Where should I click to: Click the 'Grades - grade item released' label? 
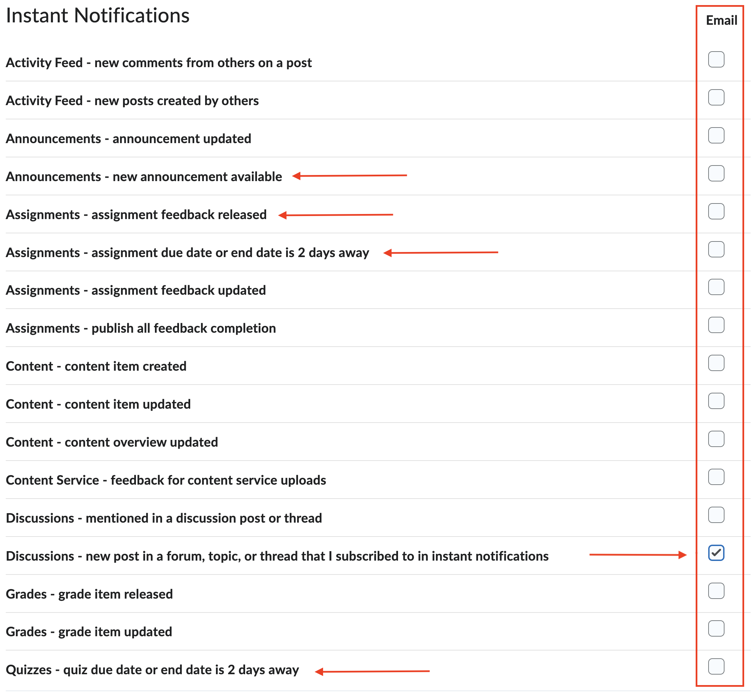pyautogui.click(x=90, y=594)
